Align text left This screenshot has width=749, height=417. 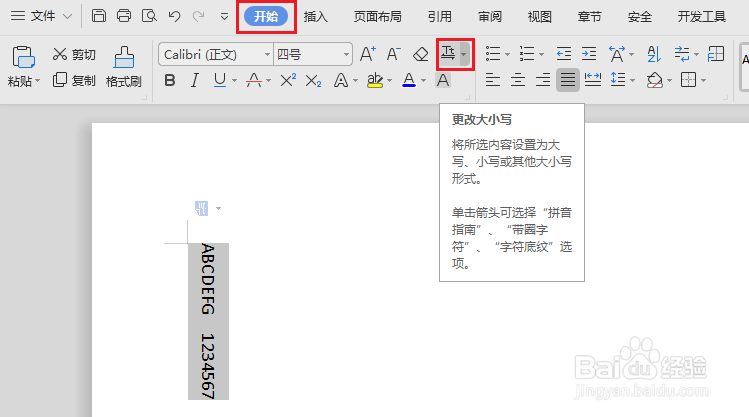[493, 80]
